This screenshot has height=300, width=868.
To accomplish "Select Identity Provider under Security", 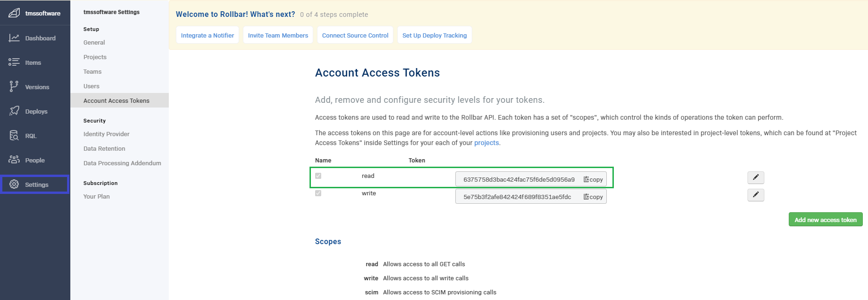I will (106, 134).
